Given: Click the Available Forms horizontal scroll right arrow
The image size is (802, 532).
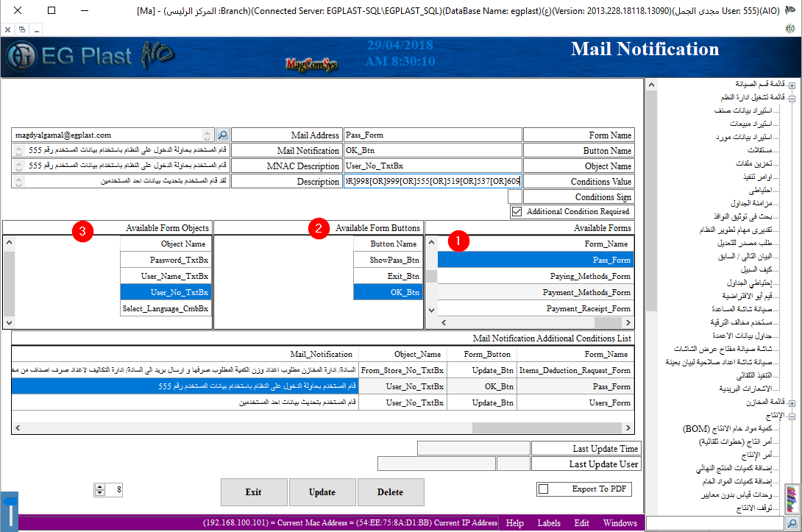Looking at the screenshot, I should pos(628,323).
